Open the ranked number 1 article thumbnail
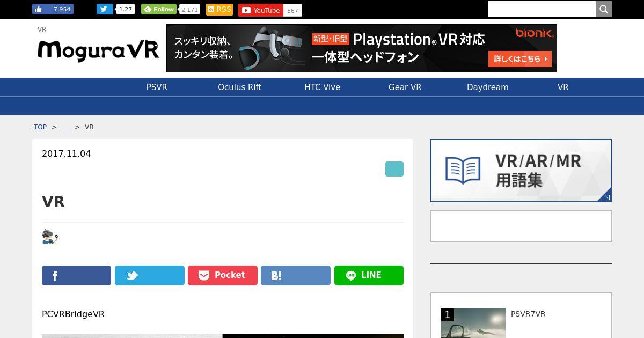644x338 pixels. tap(473, 323)
